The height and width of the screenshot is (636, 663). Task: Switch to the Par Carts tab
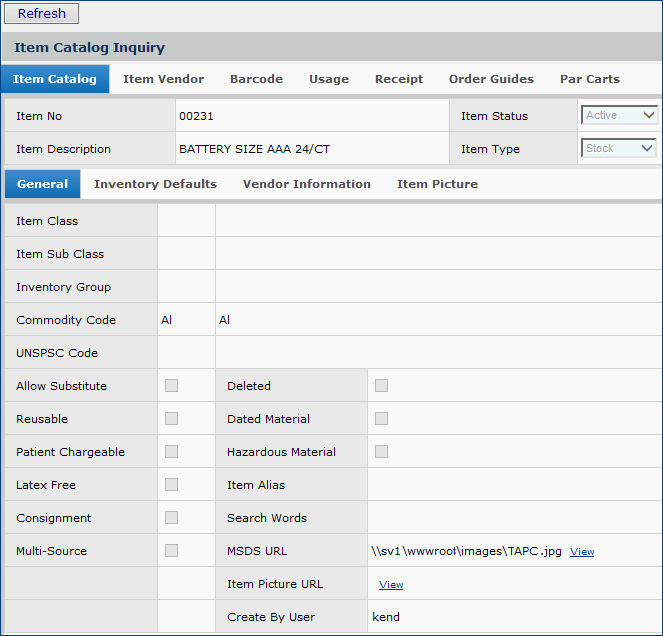(x=590, y=79)
